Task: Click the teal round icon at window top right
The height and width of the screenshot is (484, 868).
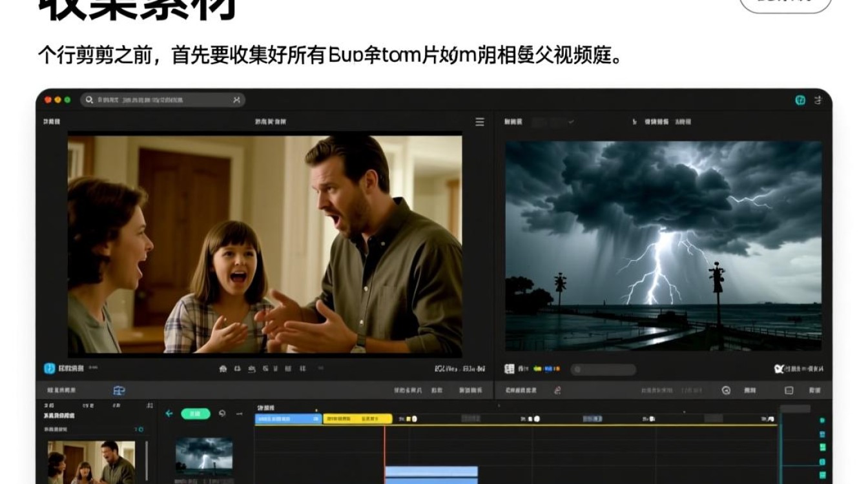Action: [x=800, y=100]
